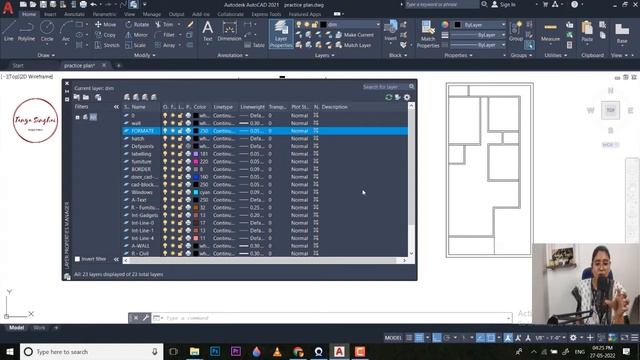Toggle lock icon for labelling layer
This screenshot has height=360, width=640.
(180, 154)
